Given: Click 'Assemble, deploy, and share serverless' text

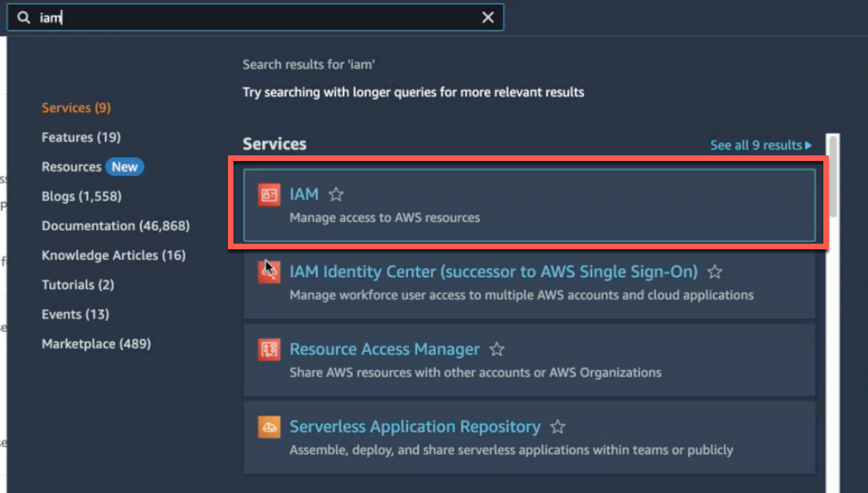Looking at the screenshot, I should pyautogui.click(x=511, y=451).
